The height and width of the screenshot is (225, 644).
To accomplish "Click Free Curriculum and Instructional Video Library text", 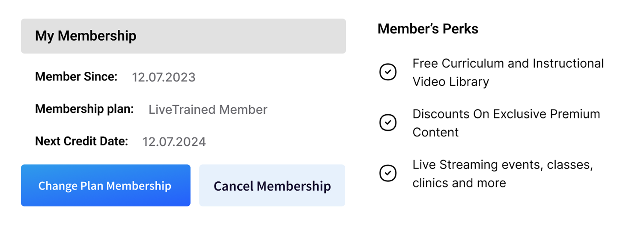I will [508, 72].
